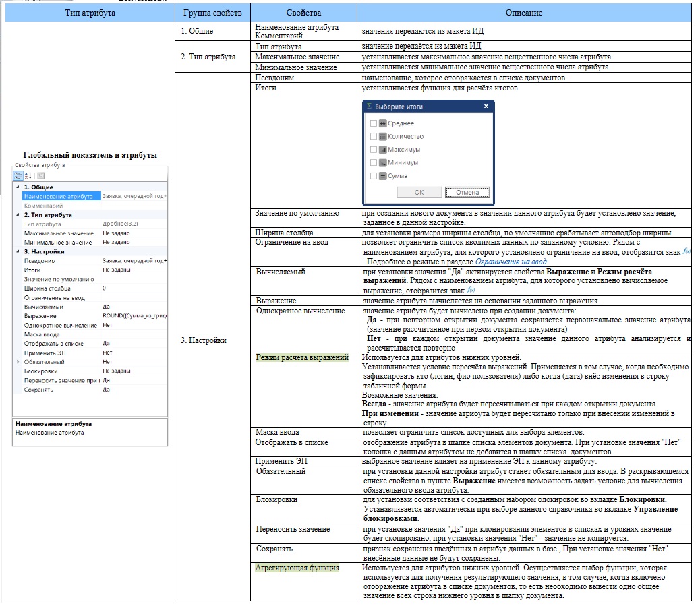Click the Среднее average icon
Screen dimensions: 700x608
[x=382, y=123]
